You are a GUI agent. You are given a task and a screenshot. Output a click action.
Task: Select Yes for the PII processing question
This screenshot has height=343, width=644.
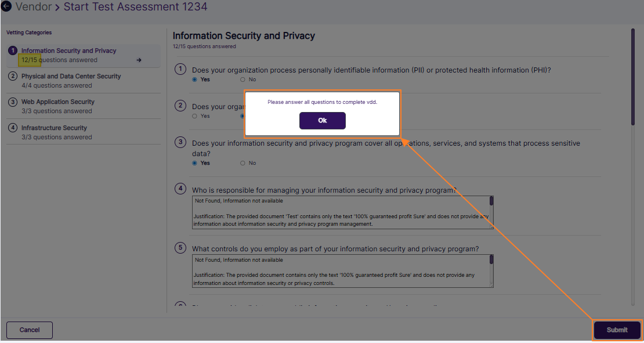(x=195, y=80)
